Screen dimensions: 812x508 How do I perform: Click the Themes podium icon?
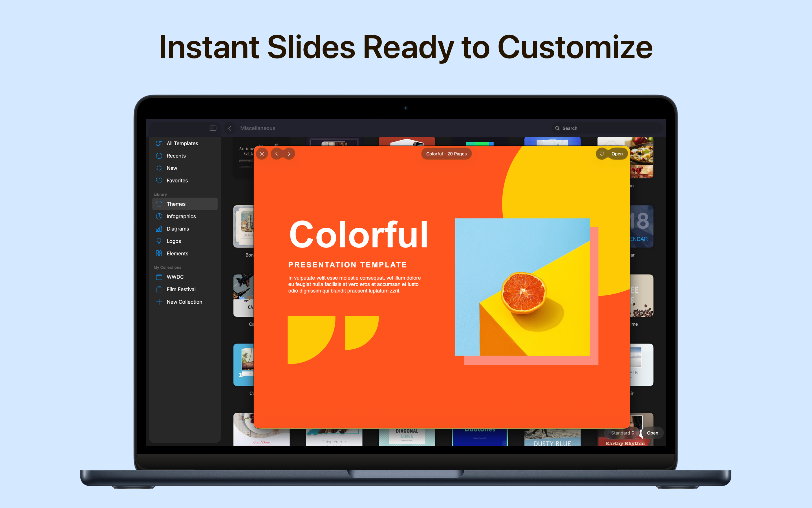159,204
